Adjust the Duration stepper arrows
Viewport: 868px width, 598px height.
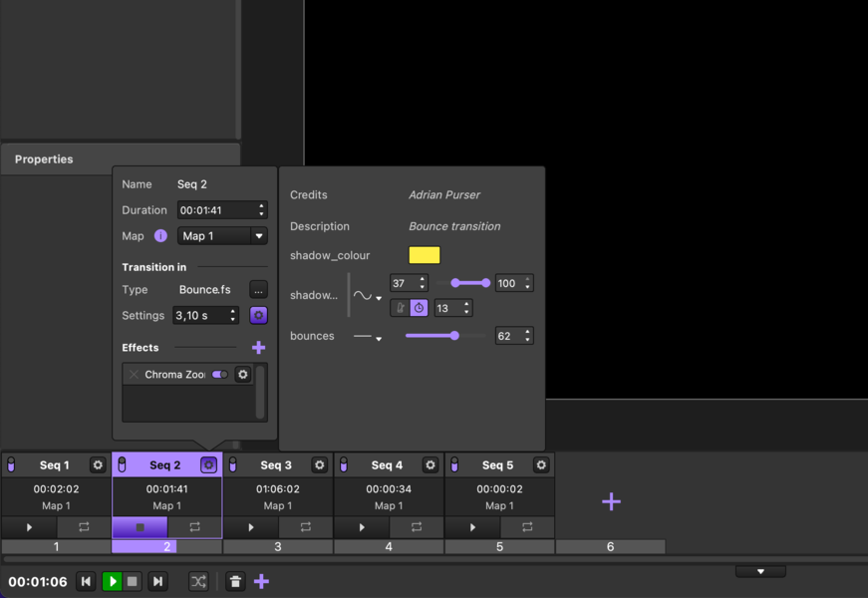(261, 210)
